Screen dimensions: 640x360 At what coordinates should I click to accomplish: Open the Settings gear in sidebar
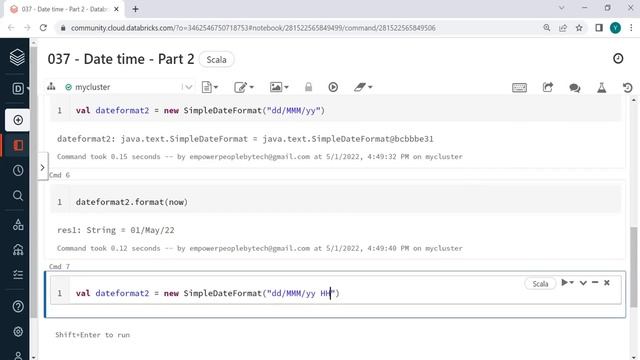[18, 331]
